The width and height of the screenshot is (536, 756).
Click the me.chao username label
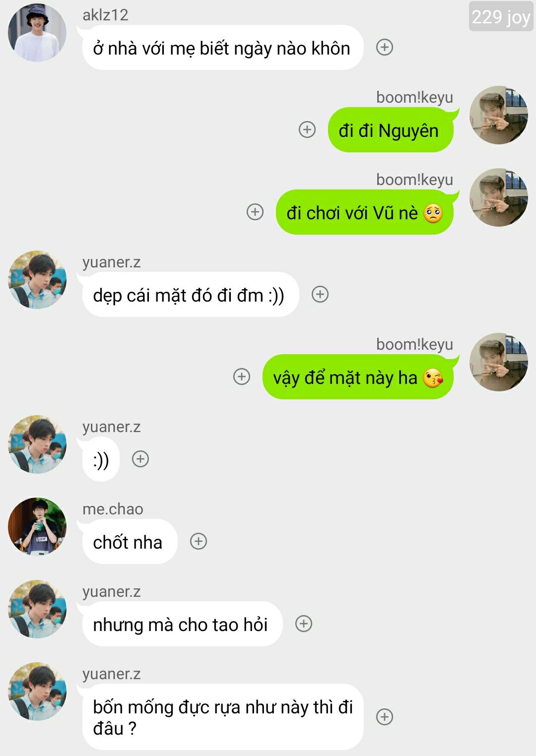point(113,509)
